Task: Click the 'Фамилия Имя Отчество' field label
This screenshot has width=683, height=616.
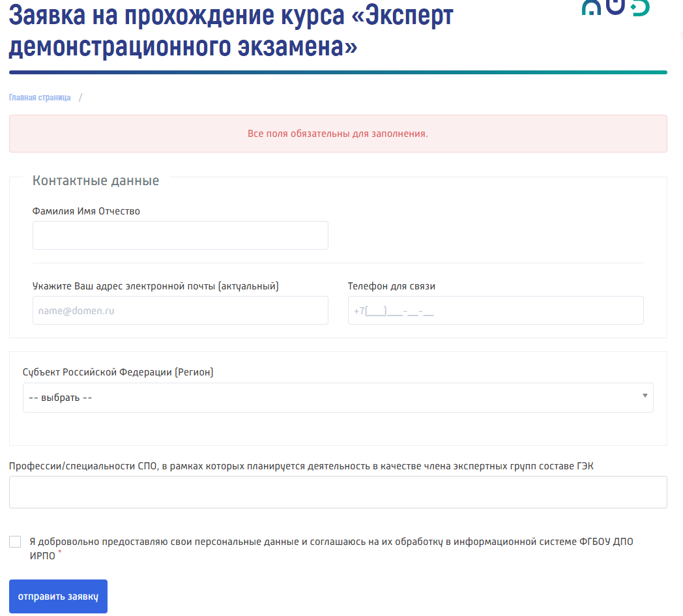Action: pyautogui.click(x=86, y=211)
